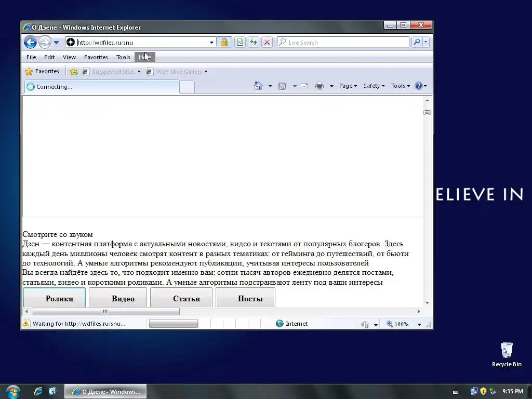Click the blue Help question mark icon
Viewport: 532px width, 399px height.
[x=419, y=86]
